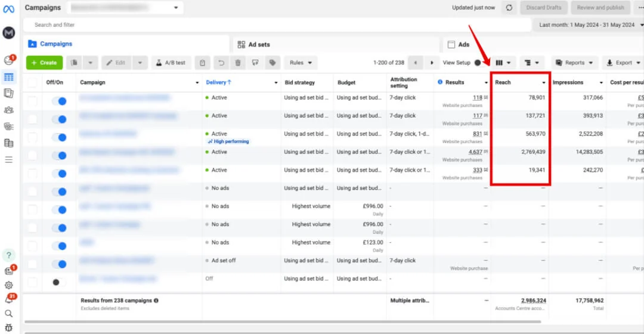
Task: Open the account avatar in sidebar
Action: 8,32
